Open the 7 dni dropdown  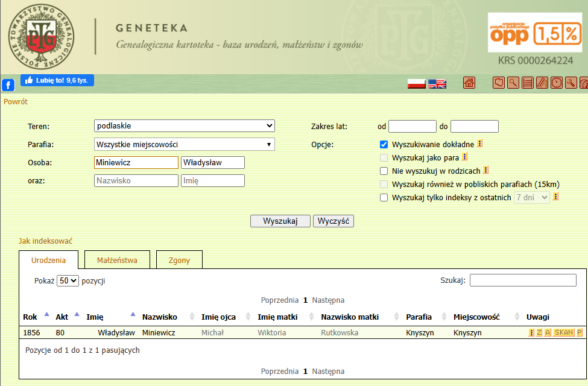click(532, 197)
